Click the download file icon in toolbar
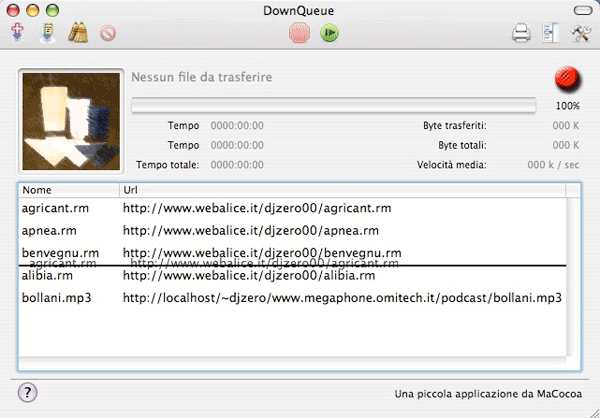Screen dimensions: 600x418 coord(47,33)
